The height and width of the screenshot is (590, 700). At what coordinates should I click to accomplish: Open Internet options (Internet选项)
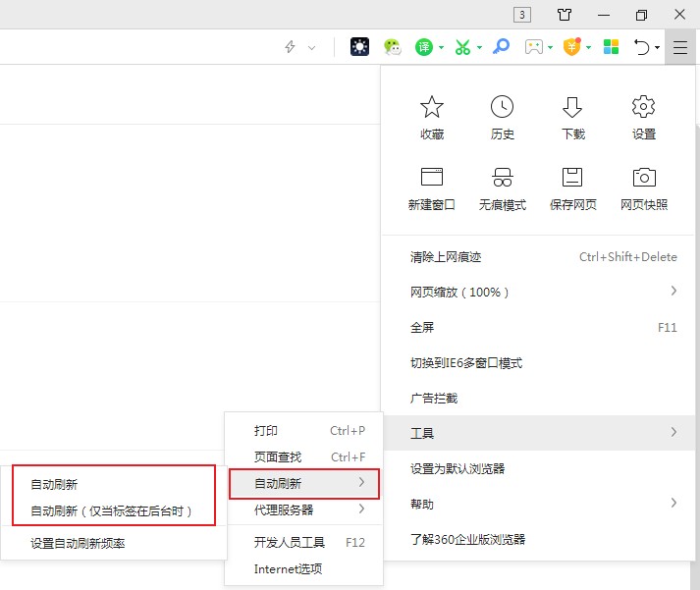point(303,568)
